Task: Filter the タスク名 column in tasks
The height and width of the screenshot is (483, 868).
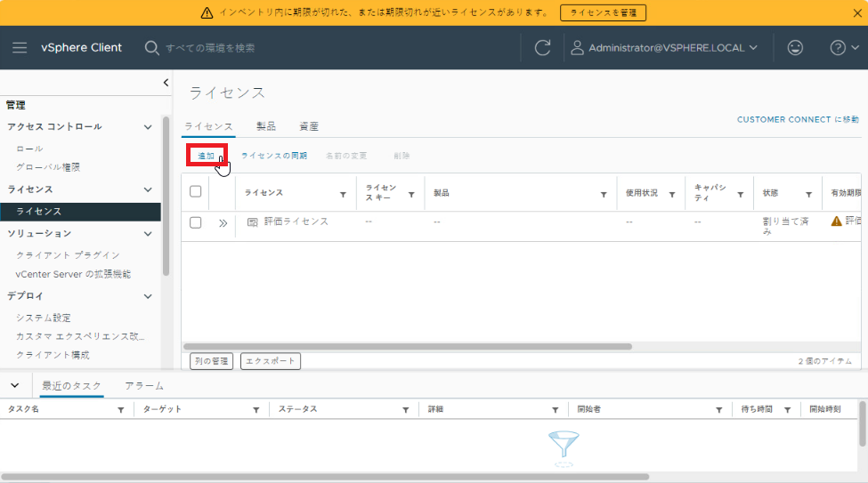Action: tap(121, 410)
